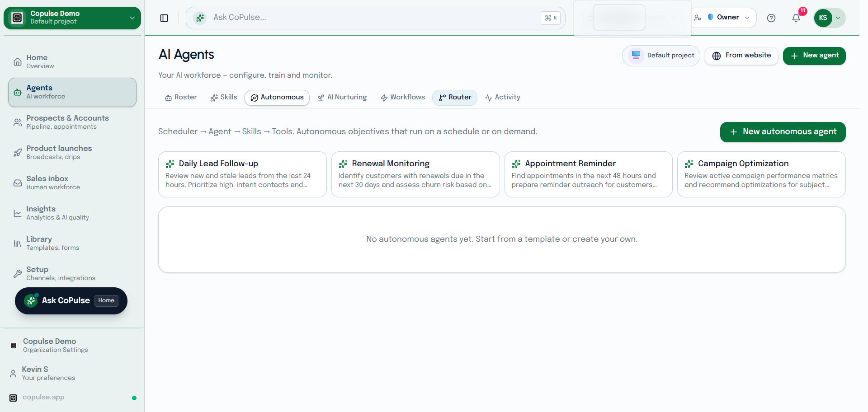Click the Product launches rocket icon
Image resolution: width=868 pixels, height=412 pixels.
(18, 153)
